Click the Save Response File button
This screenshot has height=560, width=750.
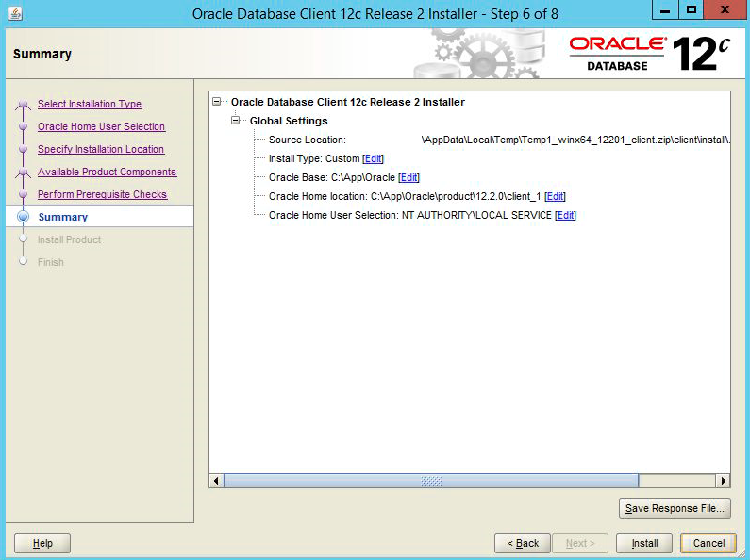point(675,508)
